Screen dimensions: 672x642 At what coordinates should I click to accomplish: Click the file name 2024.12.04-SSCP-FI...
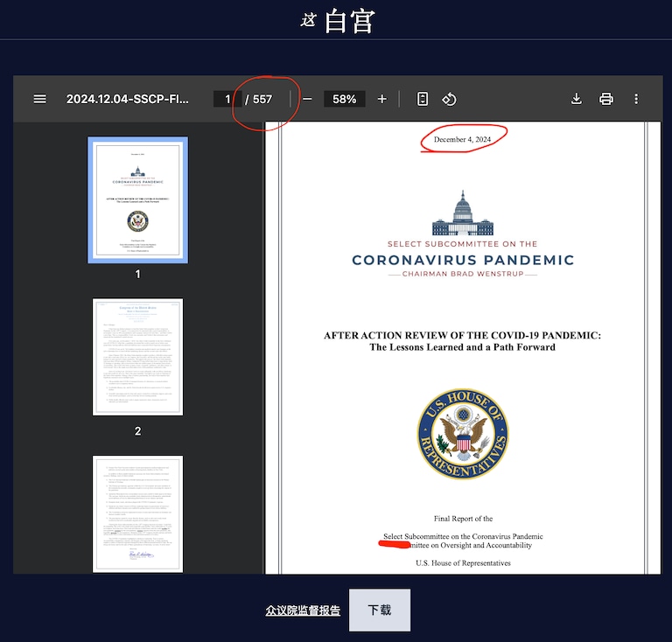127,99
